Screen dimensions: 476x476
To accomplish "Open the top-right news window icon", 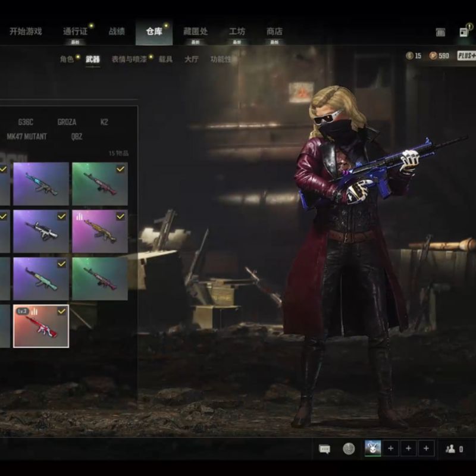I will tap(464, 32).
